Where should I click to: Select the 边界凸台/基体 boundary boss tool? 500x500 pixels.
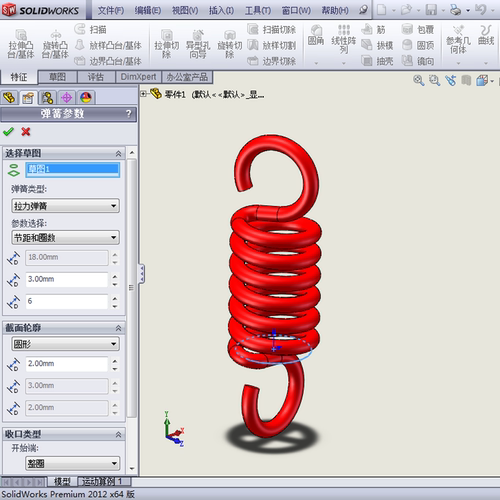[108, 61]
